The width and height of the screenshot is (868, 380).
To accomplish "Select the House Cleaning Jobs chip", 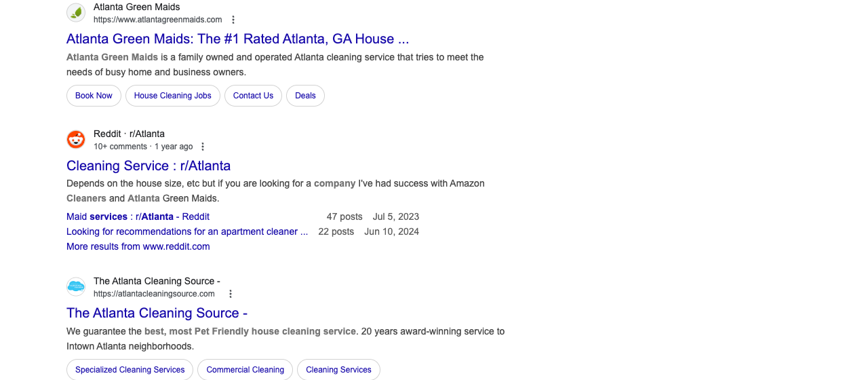I will [x=173, y=96].
